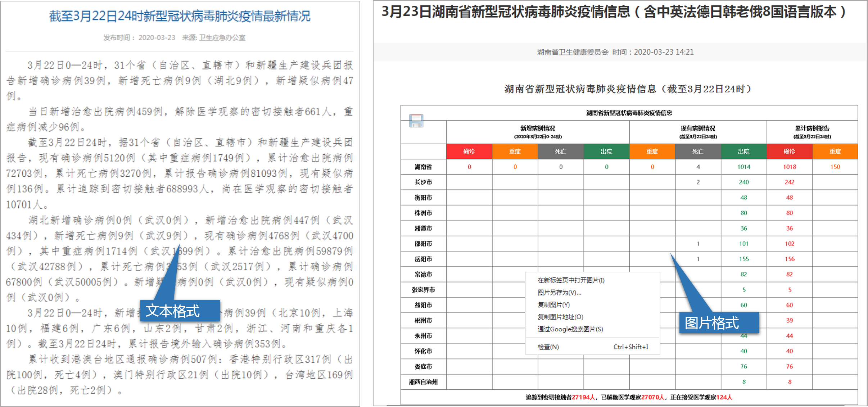Click footer contact count 27194人
868x407 pixels.
[583, 397]
